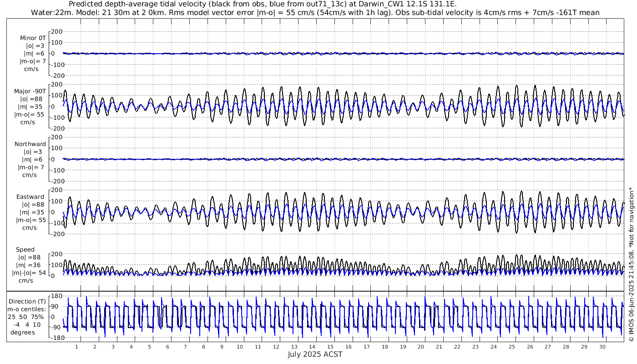Click the 'Water:22m' model info subtitle line
Image resolution: width=637 pixels, height=364 pixels.
point(315,12)
